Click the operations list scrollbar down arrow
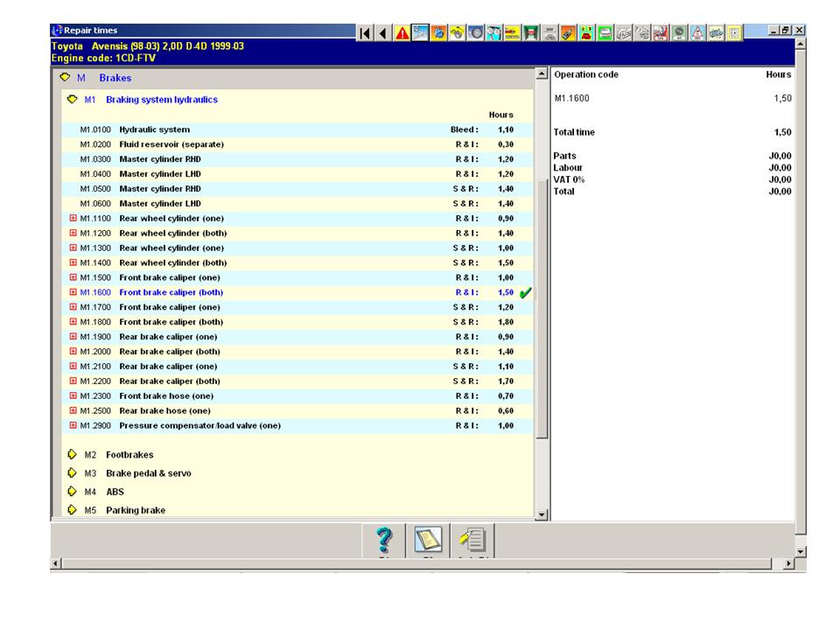Image resolution: width=840 pixels, height=630 pixels. point(541,515)
